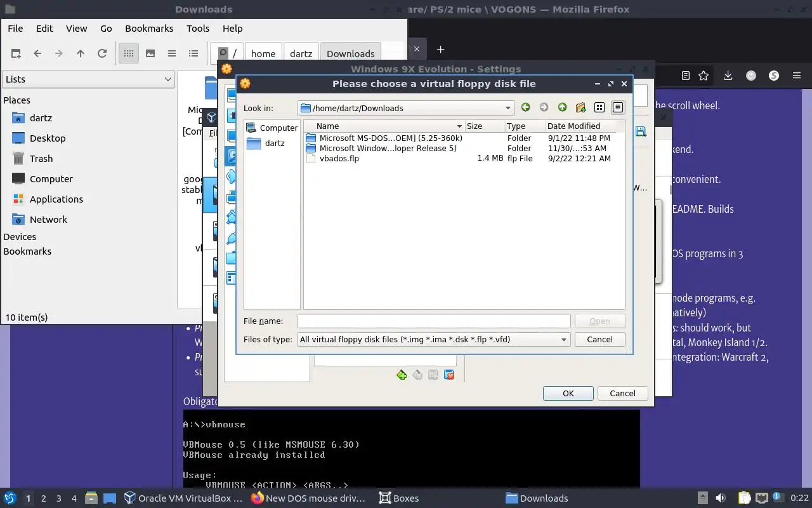The image size is (812, 508).
Task: Click dartz path segment button
Action: [301, 54]
